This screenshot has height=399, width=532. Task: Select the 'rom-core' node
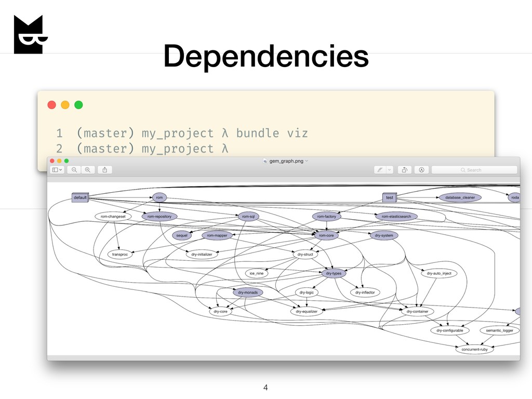(326, 235)
